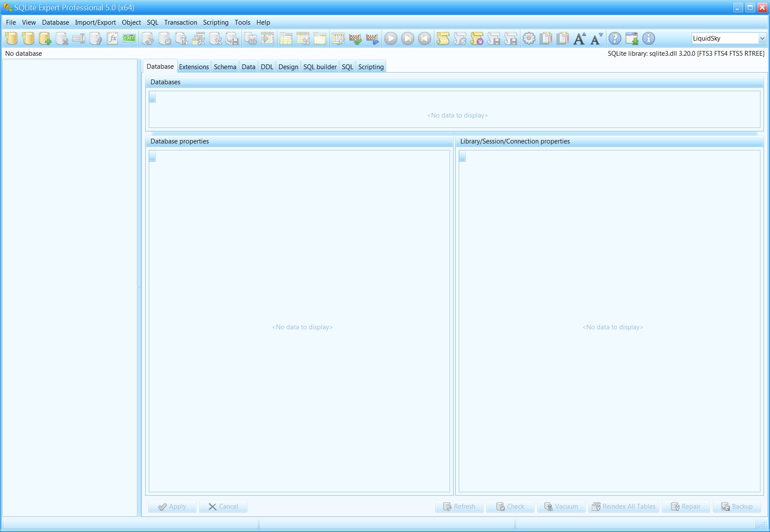This screenshot has width=770, height=532.
Task: Click the check database icon with checkmark
Action: click(x=165, y=38)
